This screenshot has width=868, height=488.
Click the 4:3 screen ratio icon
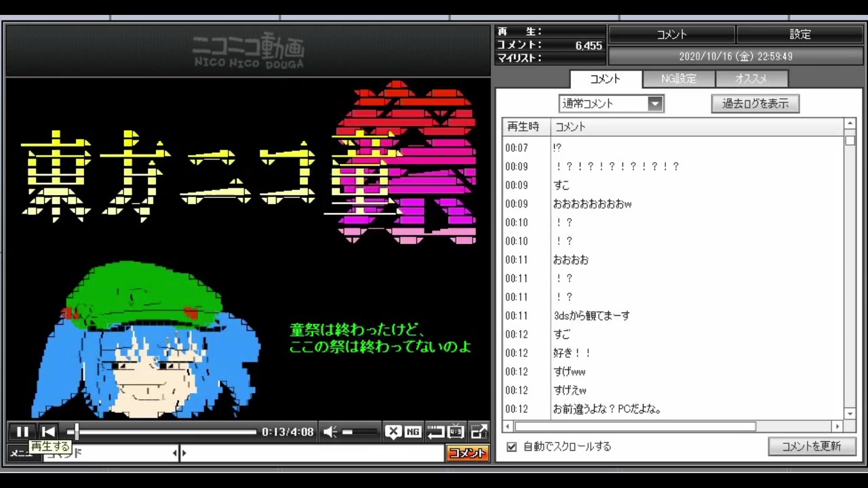[x=456, y=432]
